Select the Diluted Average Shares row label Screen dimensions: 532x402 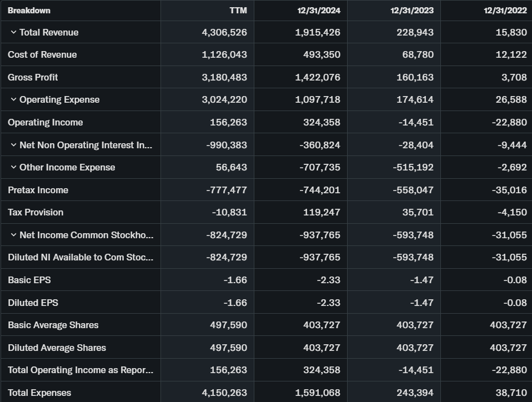[x=57, y=348]
